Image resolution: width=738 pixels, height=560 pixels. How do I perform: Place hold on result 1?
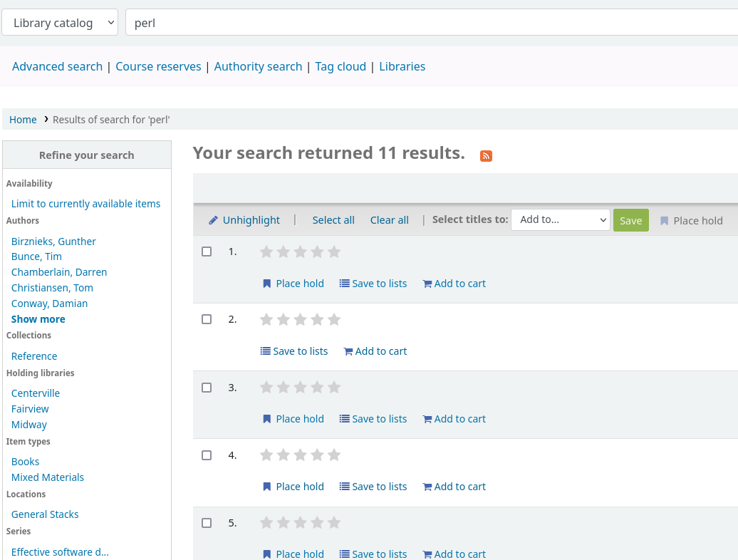pyautogui.click(x=293, y=284)
